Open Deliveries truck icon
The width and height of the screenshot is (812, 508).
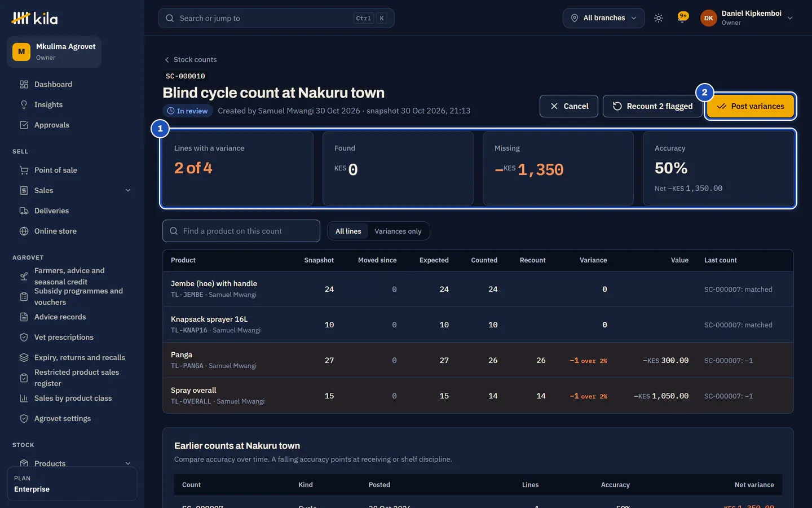pos(24,211)
